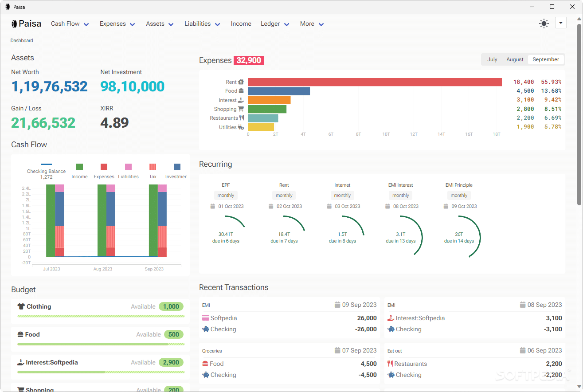Click the Rent house icon in Expenses chart
This screenshot has height=392, width=583.
(x=241, y=82)
